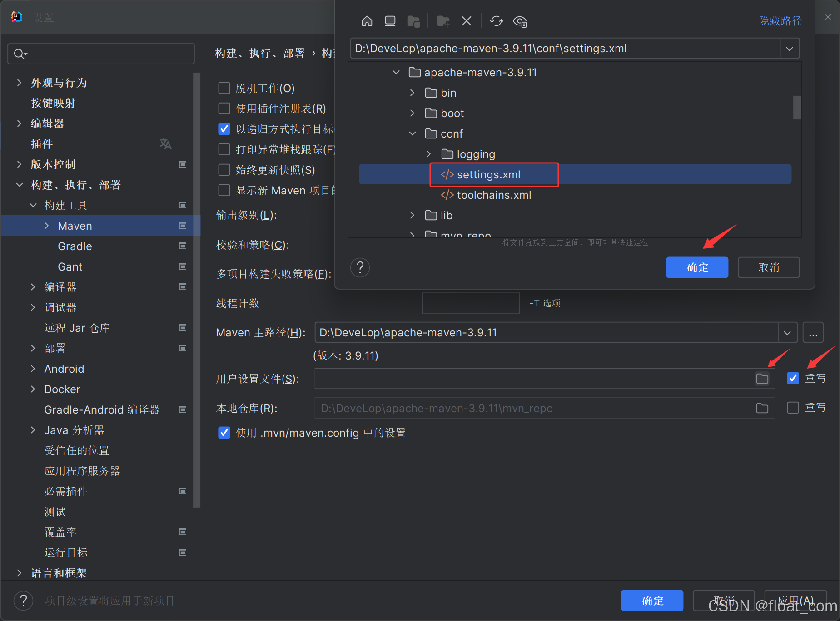
Task: Expand 编译器 settings node
Action: (33, 287)
